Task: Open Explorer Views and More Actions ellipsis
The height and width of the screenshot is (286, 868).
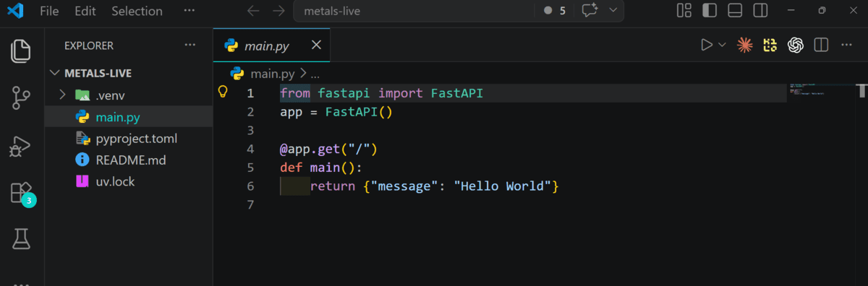Action: [190, 45]
